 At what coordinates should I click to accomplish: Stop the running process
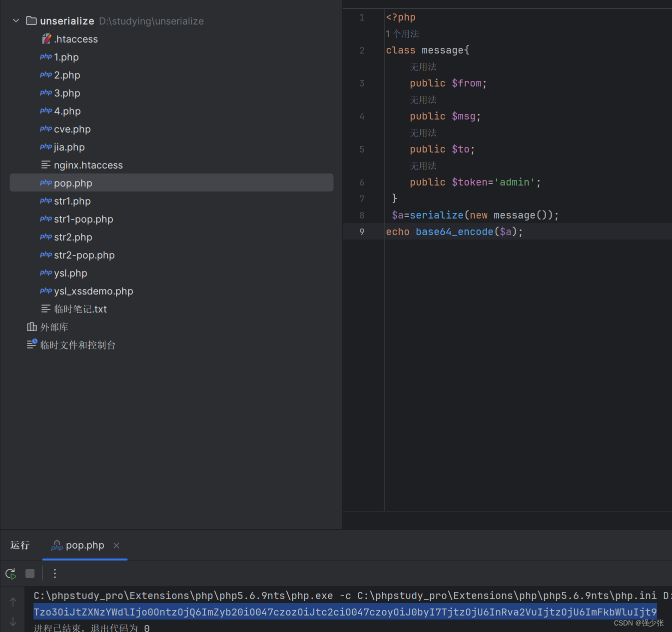pyautogui.click(x=30, y=573)
